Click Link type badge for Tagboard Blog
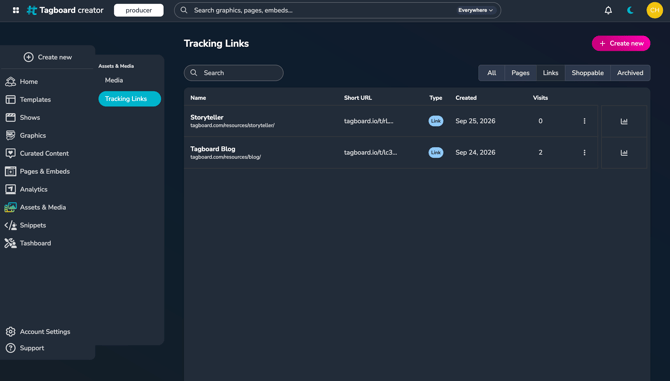 436,152
